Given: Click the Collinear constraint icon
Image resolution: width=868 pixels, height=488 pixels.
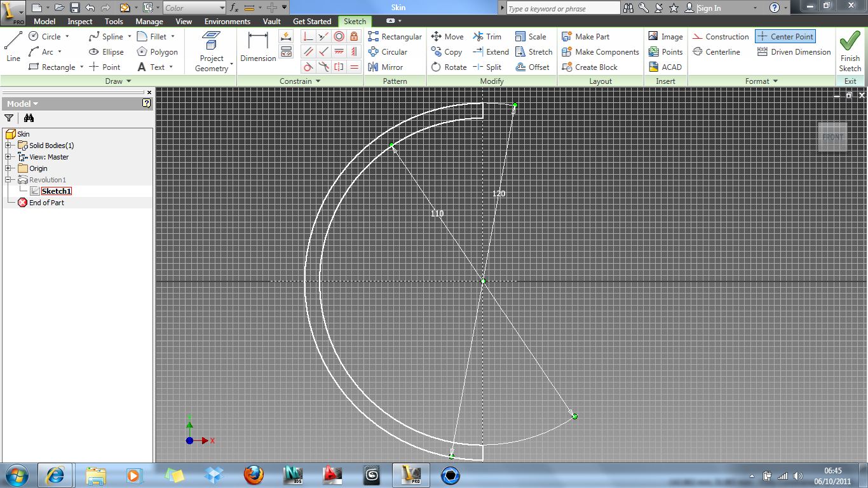Looking at the screenshot, I should click(x=323, y=36).
